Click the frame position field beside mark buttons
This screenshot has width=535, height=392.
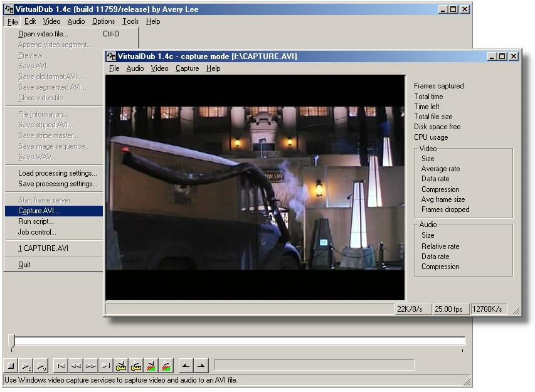(x=314, y=364)
